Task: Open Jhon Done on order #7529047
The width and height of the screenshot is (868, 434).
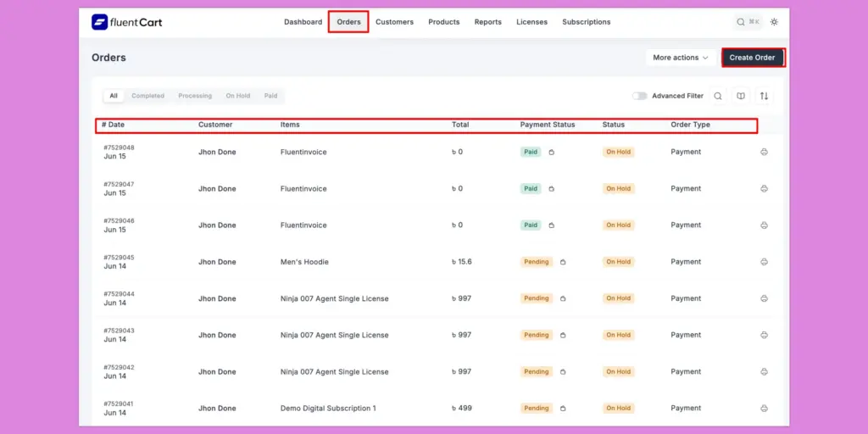Action: pyautogui.click(x=217, y=189)
